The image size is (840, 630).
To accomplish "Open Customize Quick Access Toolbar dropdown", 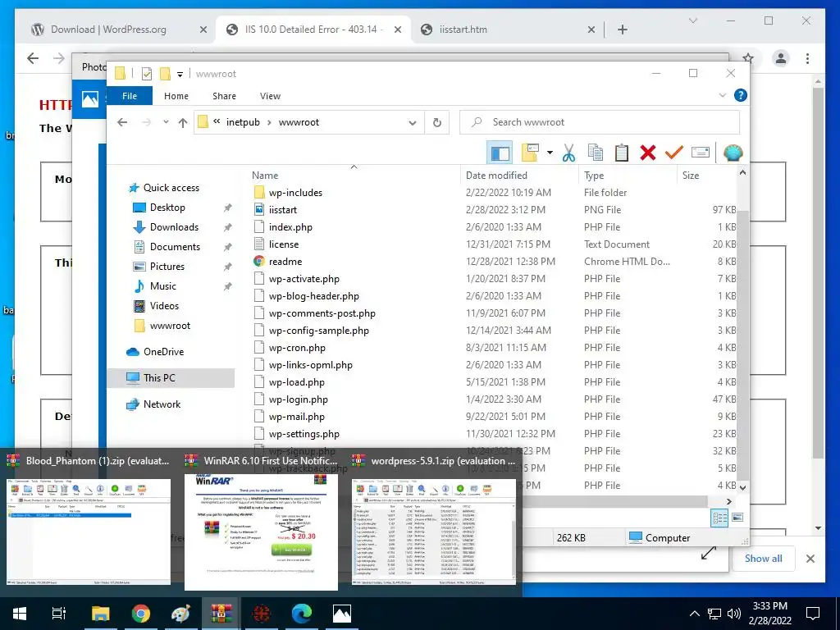I will point(180,74).
